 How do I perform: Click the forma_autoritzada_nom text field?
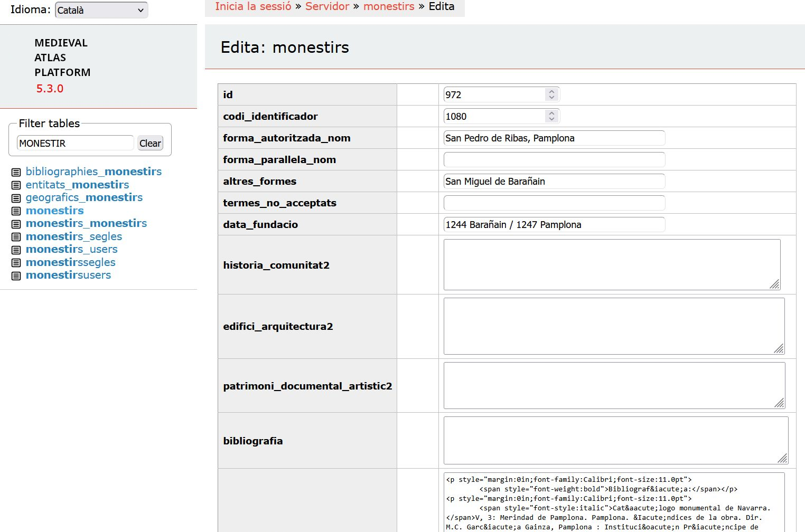pos(554,138)
